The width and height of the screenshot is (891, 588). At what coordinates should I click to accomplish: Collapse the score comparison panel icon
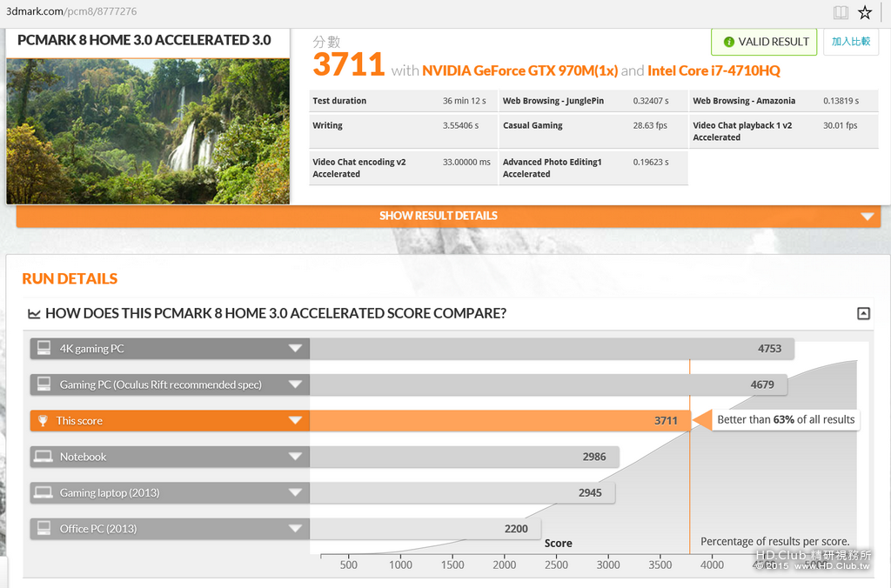tap(863, 314)
